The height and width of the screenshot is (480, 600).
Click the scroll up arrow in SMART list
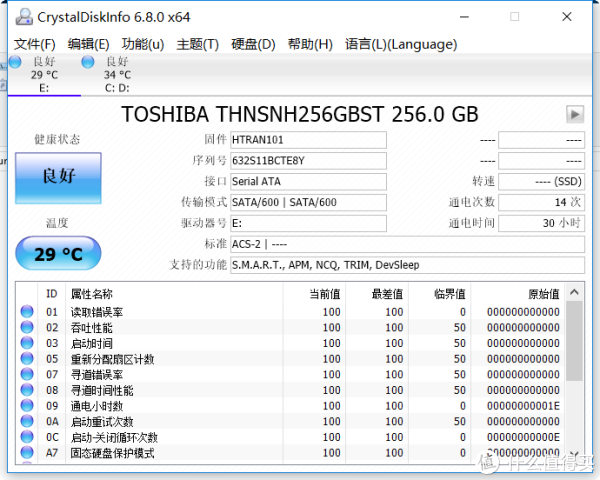574,292
